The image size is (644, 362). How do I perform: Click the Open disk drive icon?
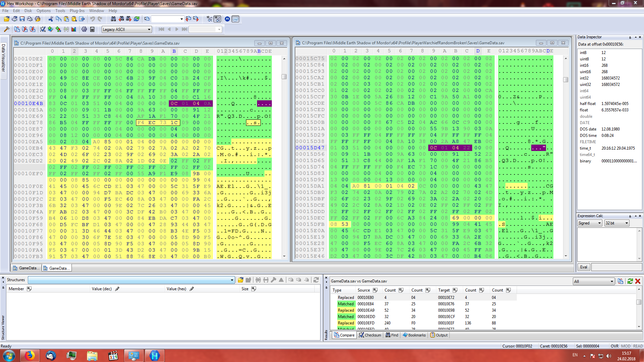point(14,19)
